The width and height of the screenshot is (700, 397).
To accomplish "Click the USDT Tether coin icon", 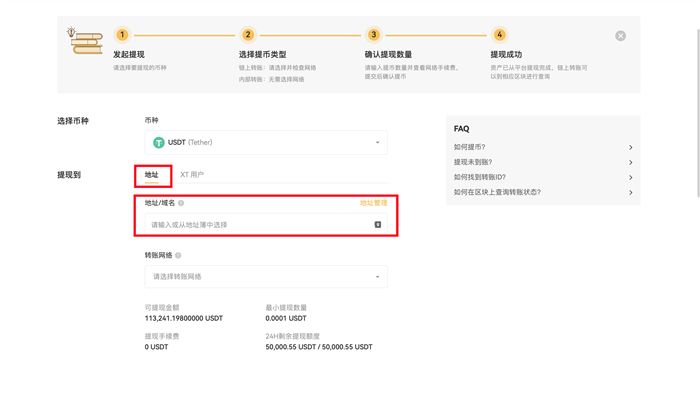I will (158, 142).
